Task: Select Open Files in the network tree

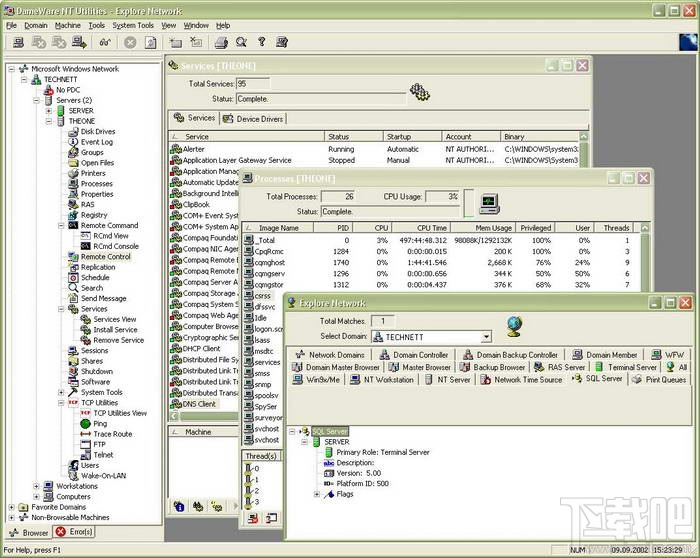Action: coord(97,163)
